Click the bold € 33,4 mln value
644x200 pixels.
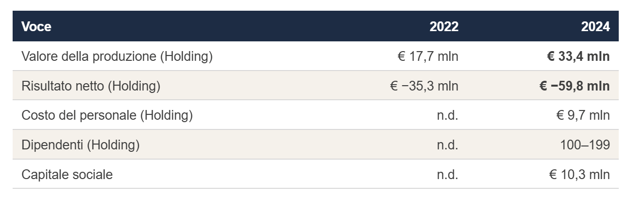(578, 56)
